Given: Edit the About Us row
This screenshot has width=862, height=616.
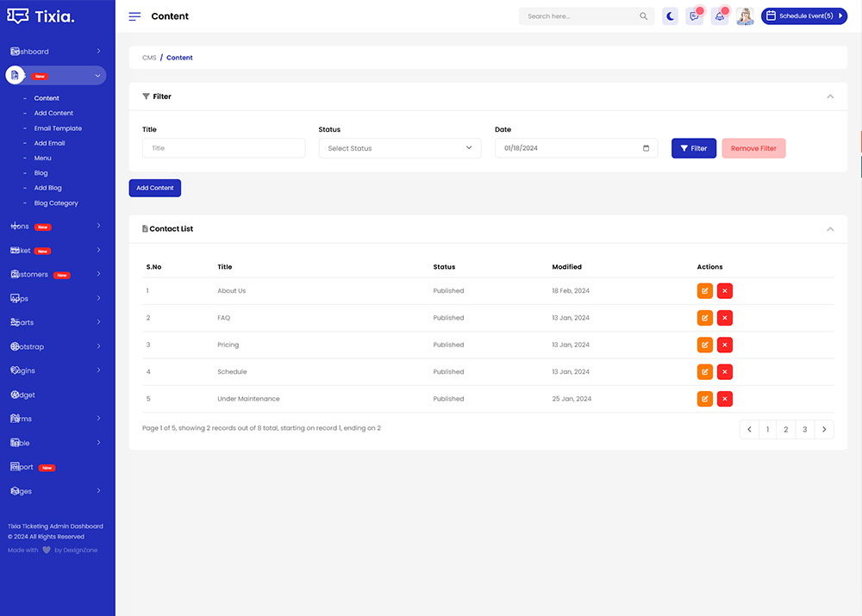Looking at the screenshot, I should [x=705, y=291].
